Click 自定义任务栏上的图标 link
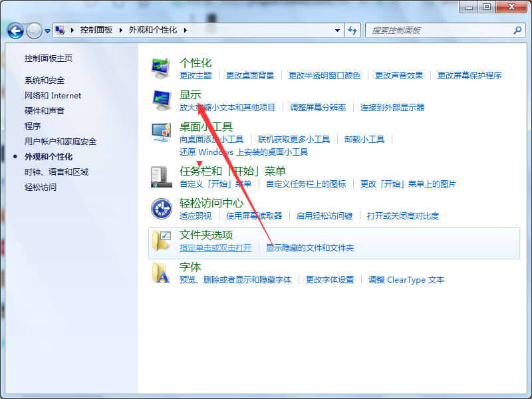Screen dimensions: 532x399 tap(306, 184)
